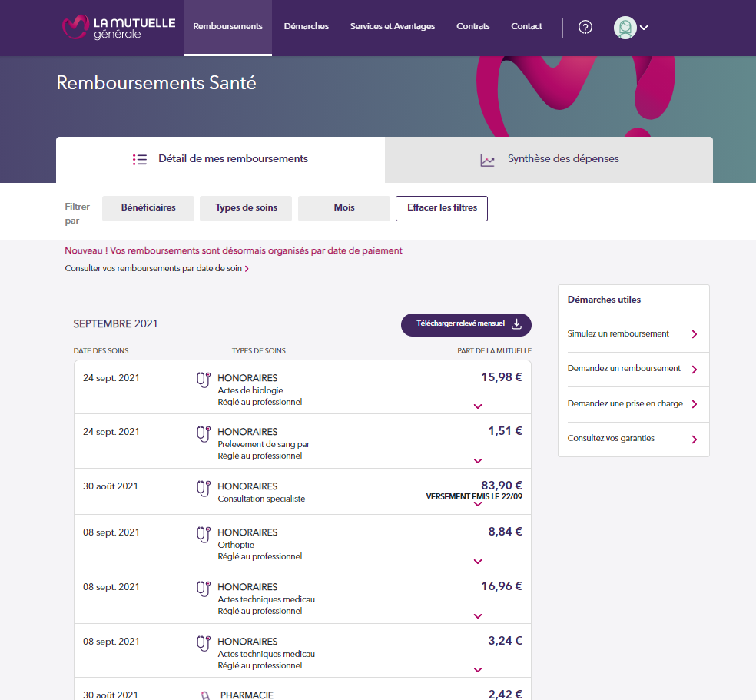Open the Démarches menu
Image resolution: width=756 pixels, height=700 pixels.
pyautogui.click(x=306, y=25)
